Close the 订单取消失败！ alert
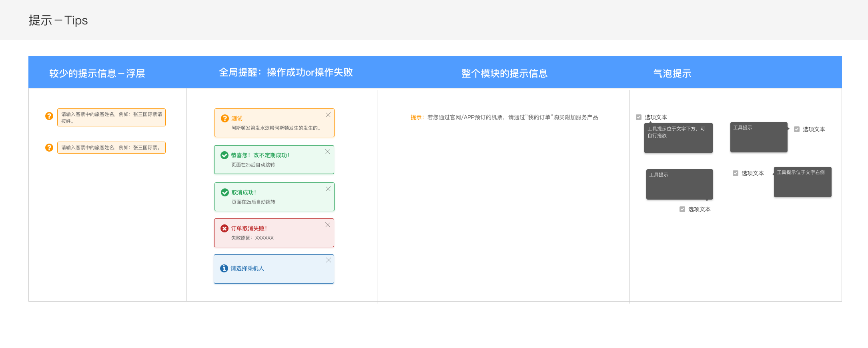This screenshot has height=348, width=868. 328,225
